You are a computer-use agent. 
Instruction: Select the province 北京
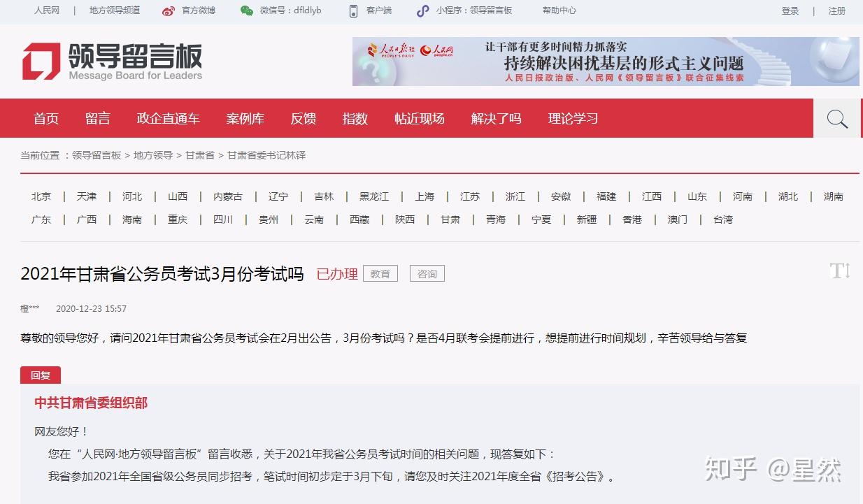click(x=41, y=196)
